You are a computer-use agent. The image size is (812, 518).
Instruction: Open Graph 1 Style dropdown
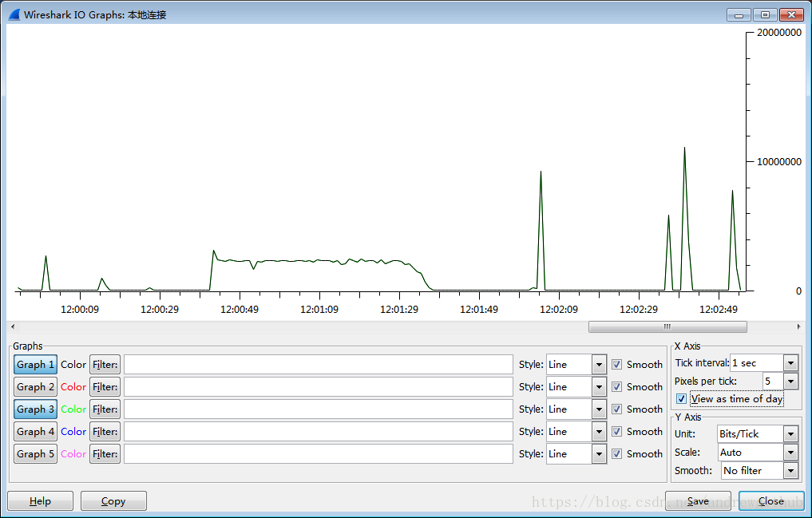[599, 364]
